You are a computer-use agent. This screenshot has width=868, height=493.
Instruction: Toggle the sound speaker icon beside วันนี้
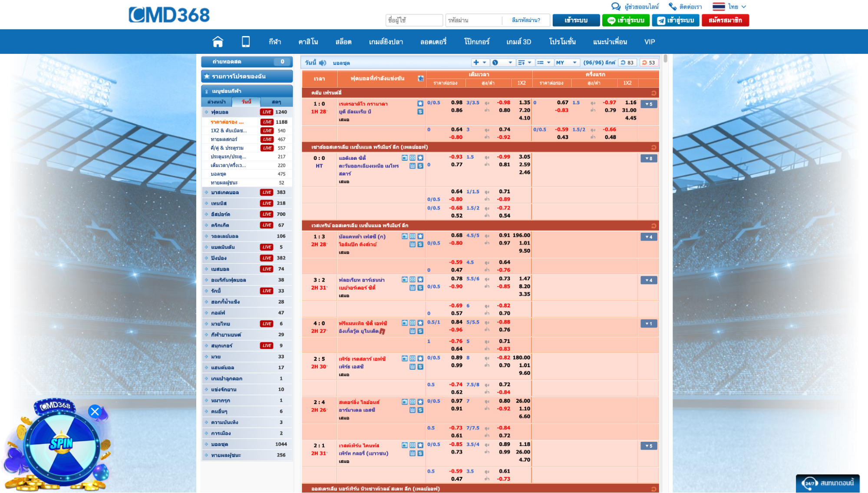coord(323,63)
